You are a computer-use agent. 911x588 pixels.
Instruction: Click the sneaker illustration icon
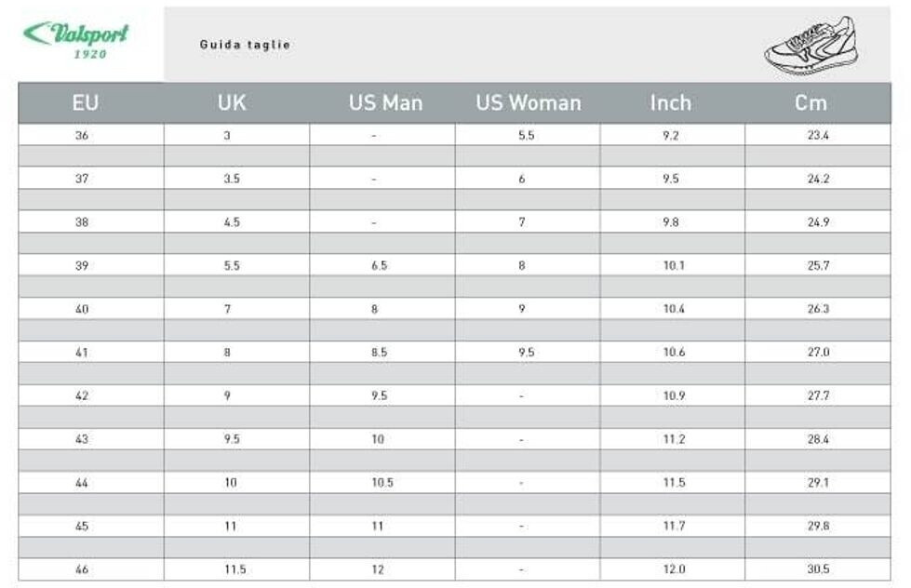(810, 45)
